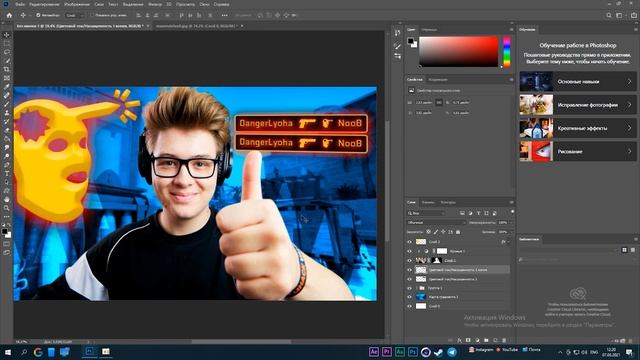Open Instagram shortcut on the taskbar
Viewport: 640px width, 360px height.
481,349
